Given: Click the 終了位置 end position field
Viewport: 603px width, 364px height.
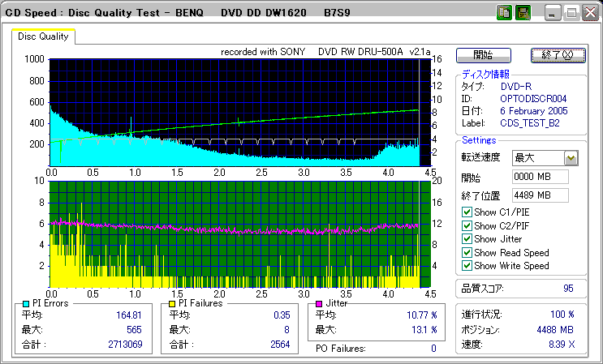Looking at the screenshot, I should click(x=540, y=195).
